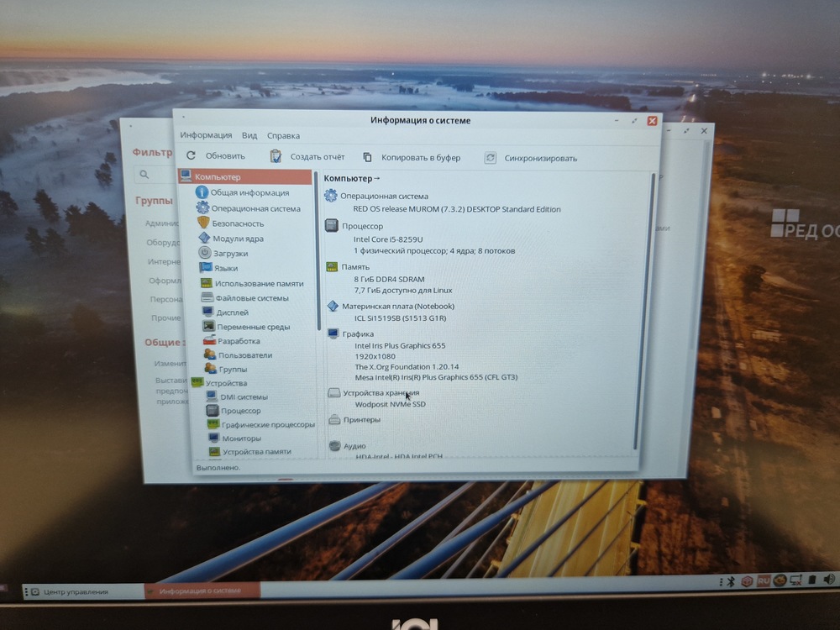Click Создать отчёт in the toolbar
Image resolution: width=840 pixels, height=630 pixels.
[307, 156]
